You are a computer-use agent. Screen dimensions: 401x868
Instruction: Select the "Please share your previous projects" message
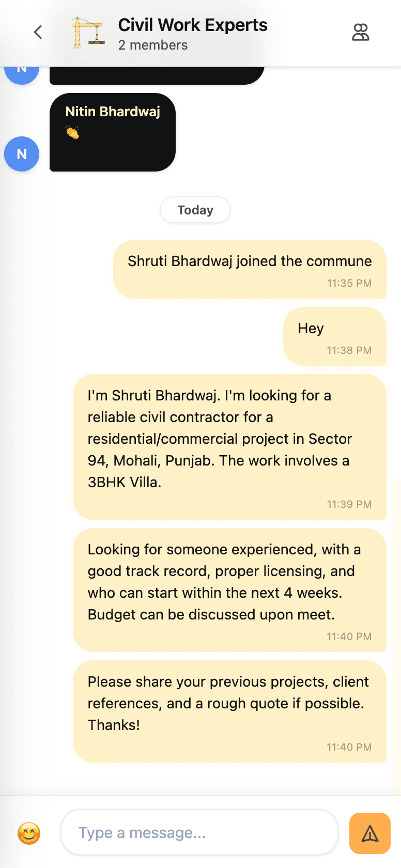(x=229, y=710)
